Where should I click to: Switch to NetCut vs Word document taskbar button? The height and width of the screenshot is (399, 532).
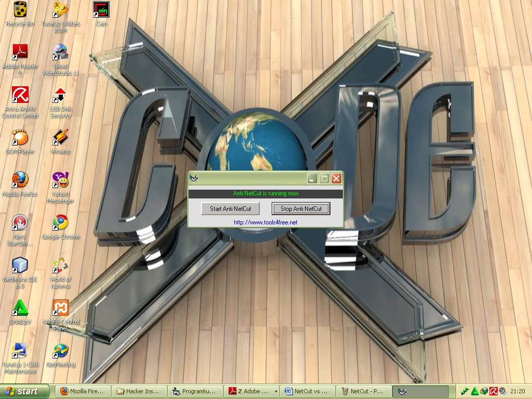coord(308,391)
